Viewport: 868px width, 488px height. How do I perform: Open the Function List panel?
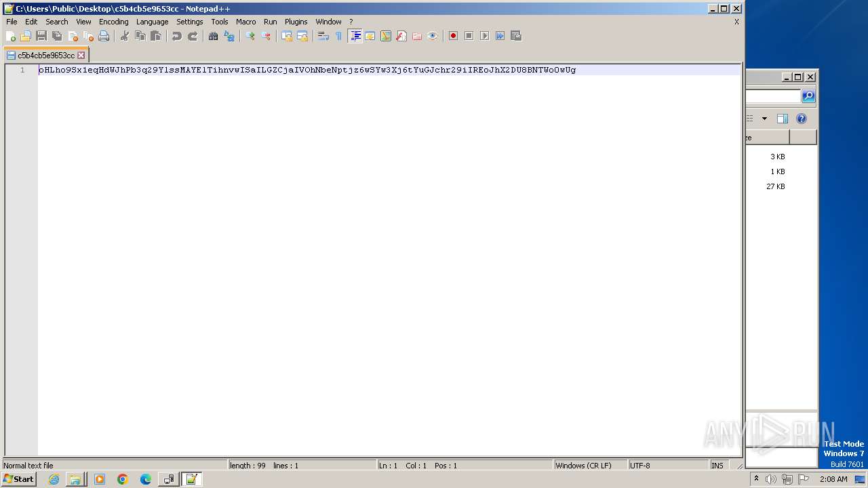click(x=401, y=36)
